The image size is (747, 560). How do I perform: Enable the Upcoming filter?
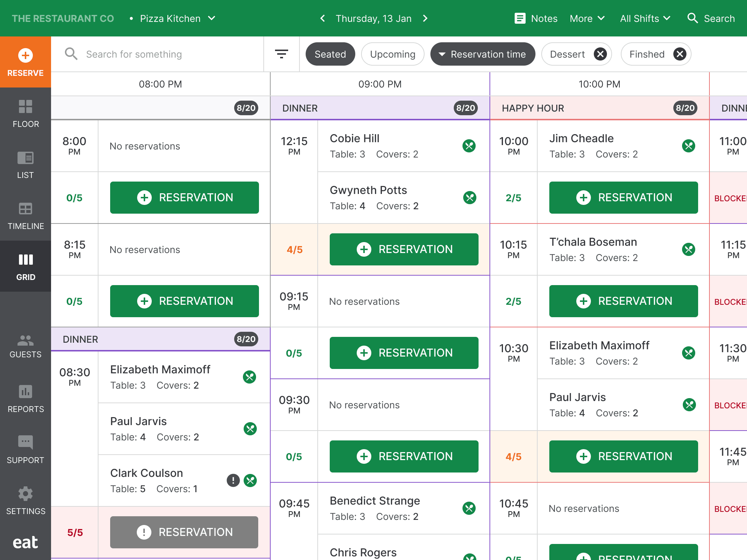pyautogui.click(x=392, y=54)
